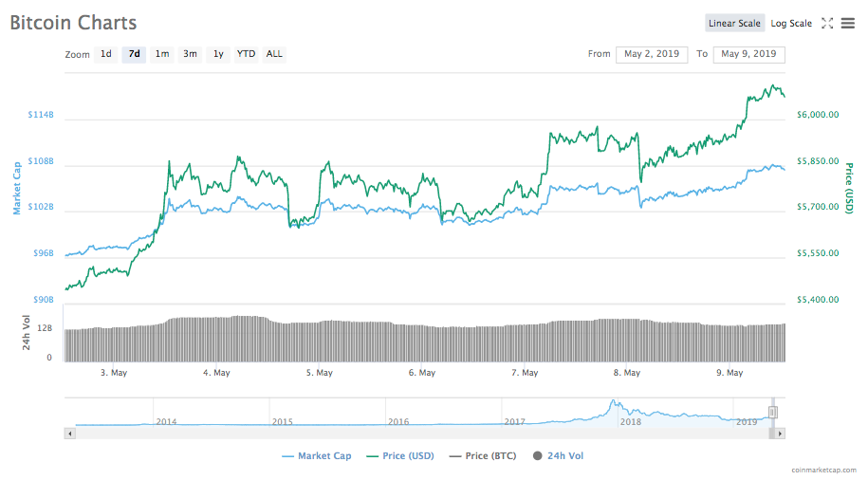Switch to Log Scale

[x=791, y=24]
